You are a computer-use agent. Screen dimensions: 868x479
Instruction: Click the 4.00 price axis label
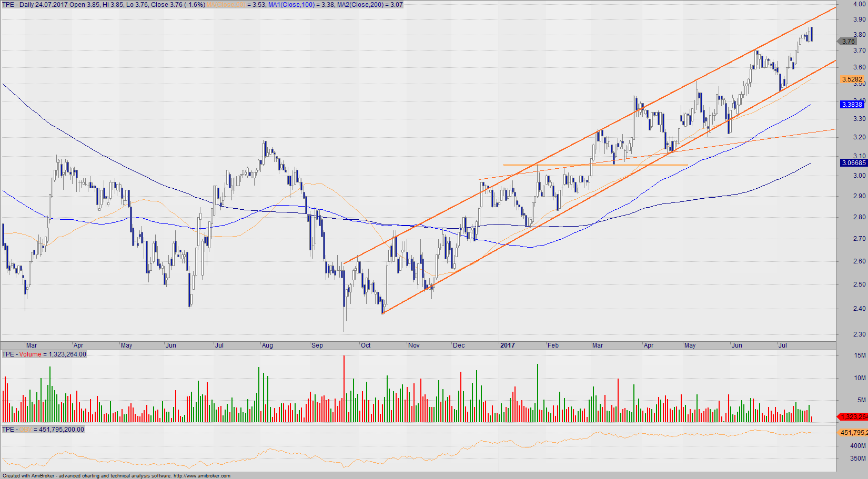(x=859, y=4)
